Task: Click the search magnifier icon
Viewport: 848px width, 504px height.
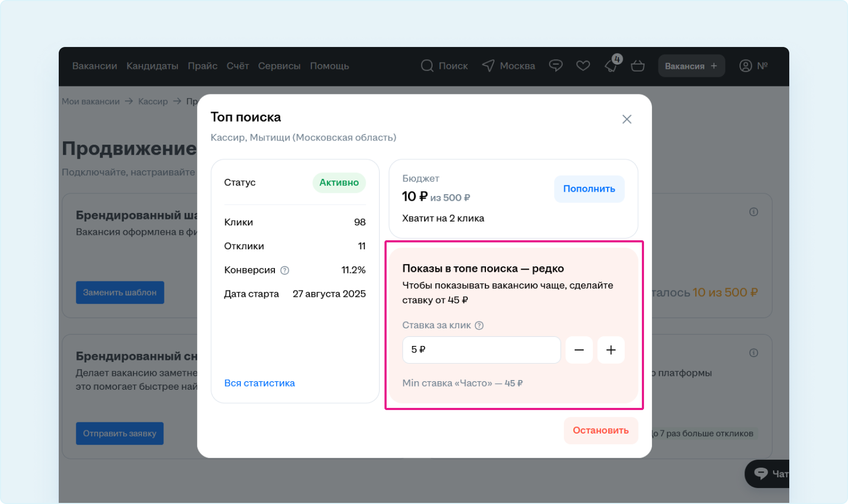Action: coord(427,66)
